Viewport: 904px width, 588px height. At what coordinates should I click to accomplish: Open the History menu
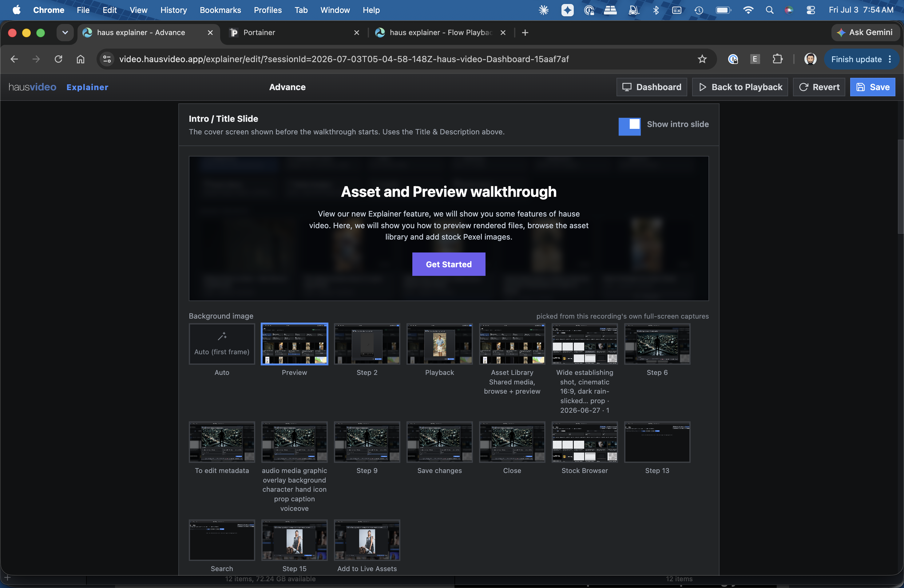pos(173,10)
